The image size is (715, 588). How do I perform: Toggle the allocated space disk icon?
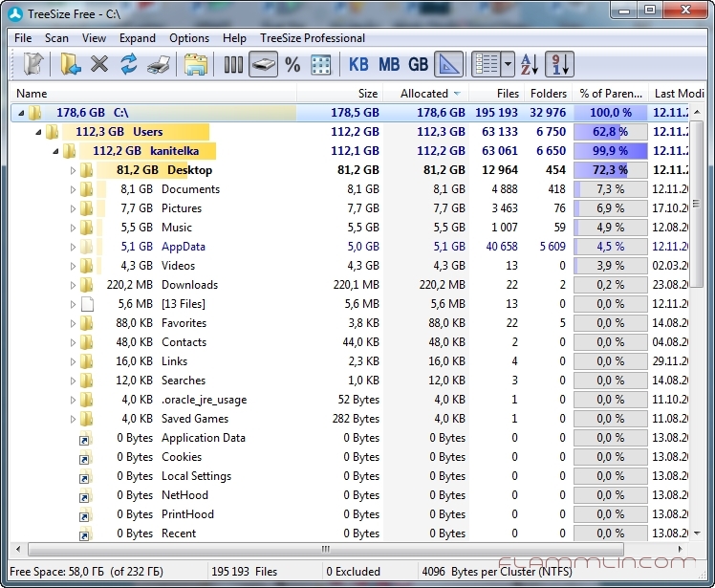(x=263, y=64)
